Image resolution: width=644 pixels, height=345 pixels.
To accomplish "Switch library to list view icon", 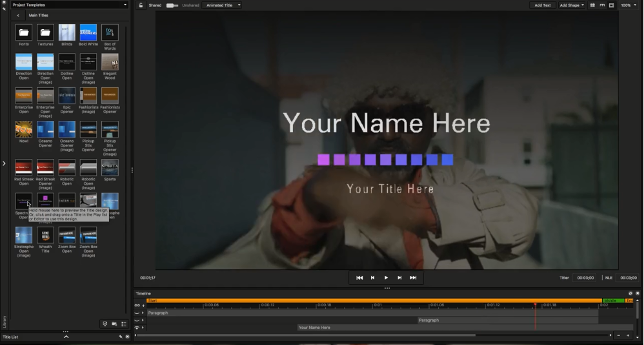I will [x=123, y=324].
